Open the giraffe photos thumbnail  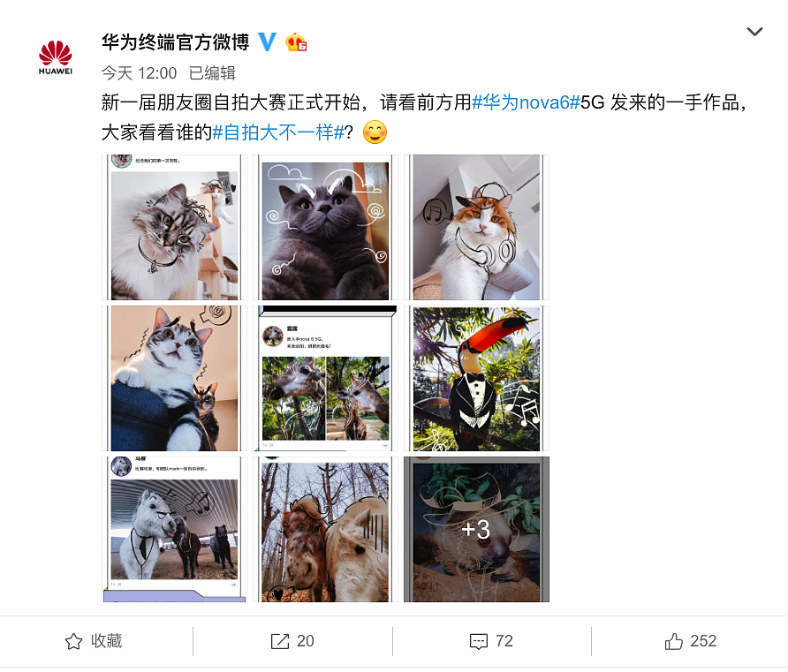325,379
